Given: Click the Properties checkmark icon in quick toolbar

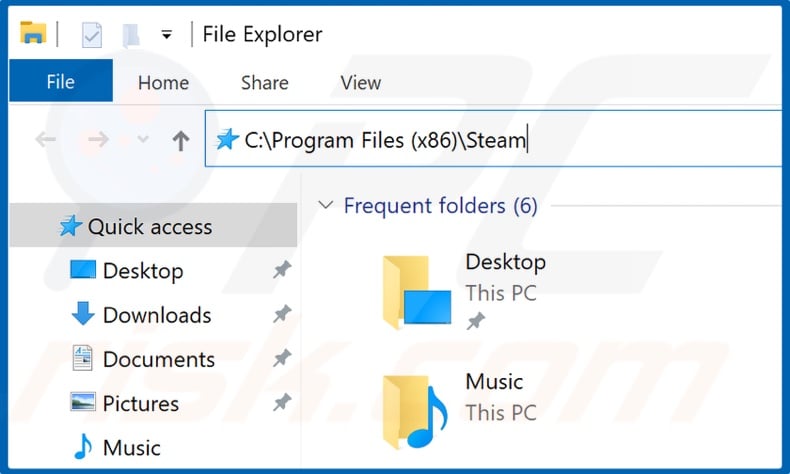Looking at the screenshot, I should click(91, 34).
